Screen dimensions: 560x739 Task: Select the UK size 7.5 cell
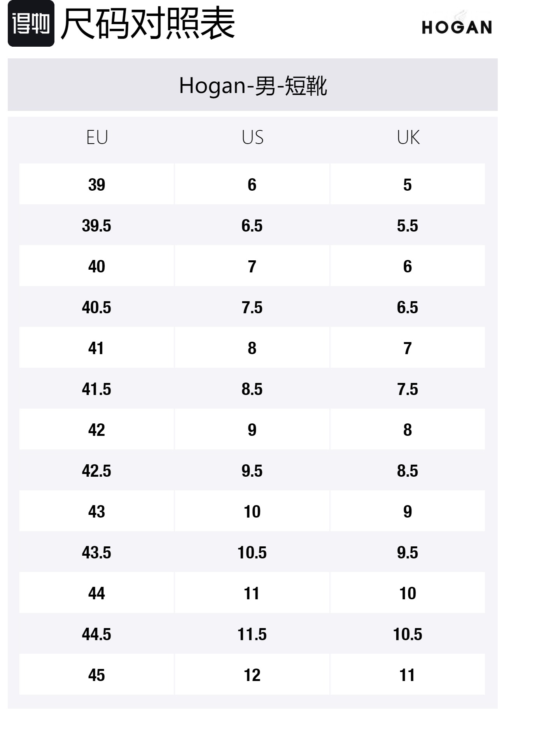pos(407,389)
